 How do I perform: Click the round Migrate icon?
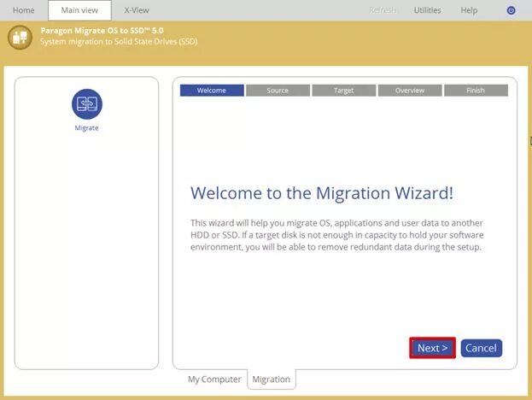pos(87,104)
